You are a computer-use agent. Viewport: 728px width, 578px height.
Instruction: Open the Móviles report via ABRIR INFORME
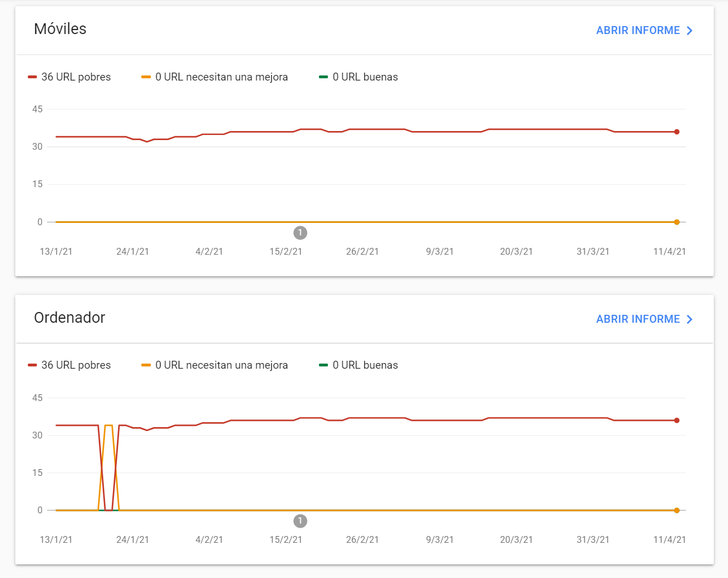(x=645, y=31)
